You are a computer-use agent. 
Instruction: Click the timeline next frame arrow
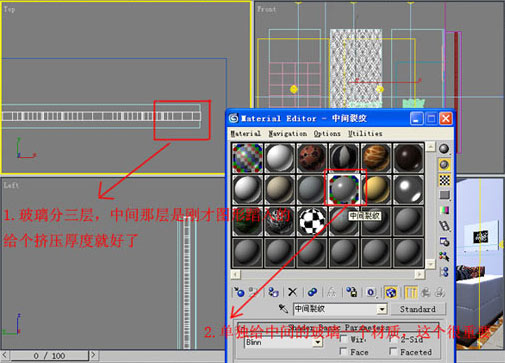94,355
